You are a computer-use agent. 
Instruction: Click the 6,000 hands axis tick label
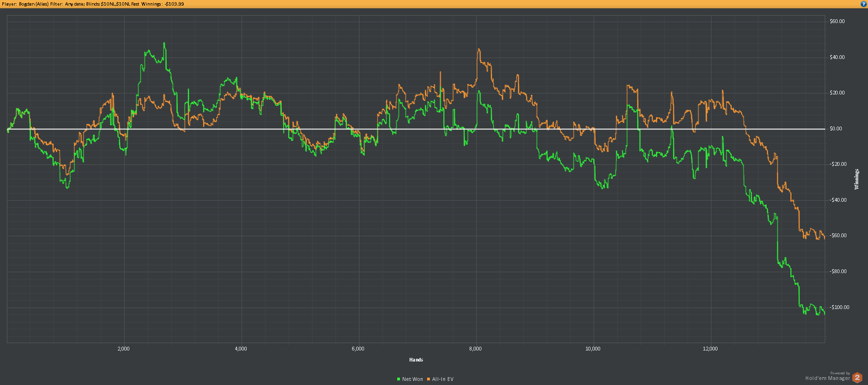(358, 349)
